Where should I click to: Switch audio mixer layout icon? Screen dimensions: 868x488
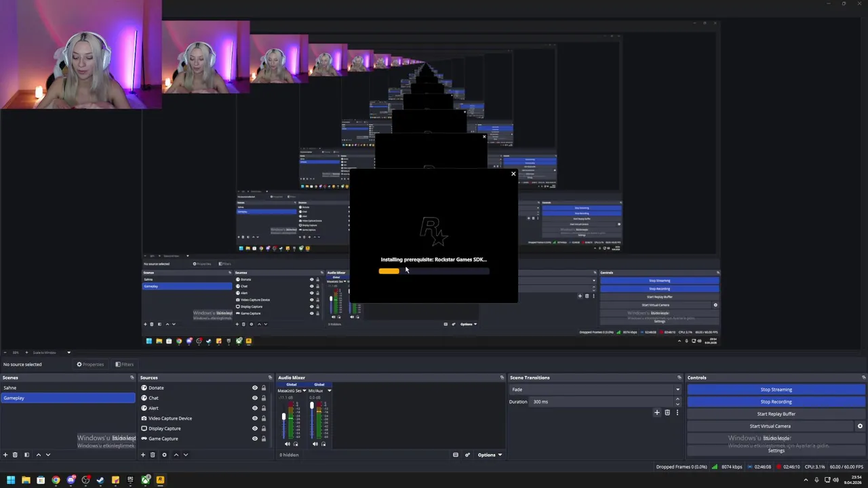click(456, 455)
